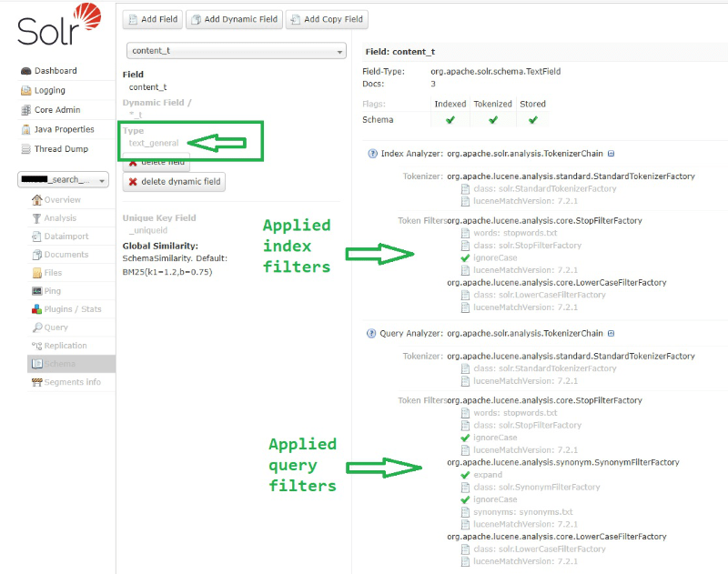Open the Ping item

tap(53, 290)
